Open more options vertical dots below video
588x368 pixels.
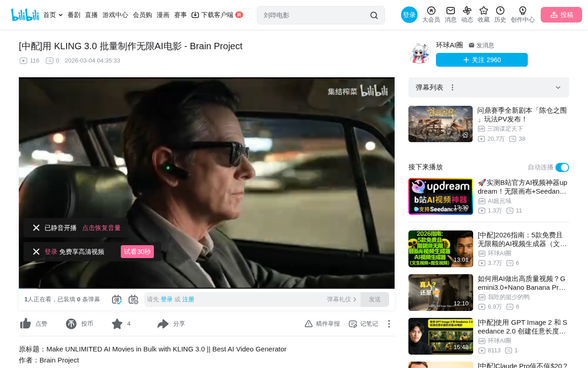click(x=389, y=324)
